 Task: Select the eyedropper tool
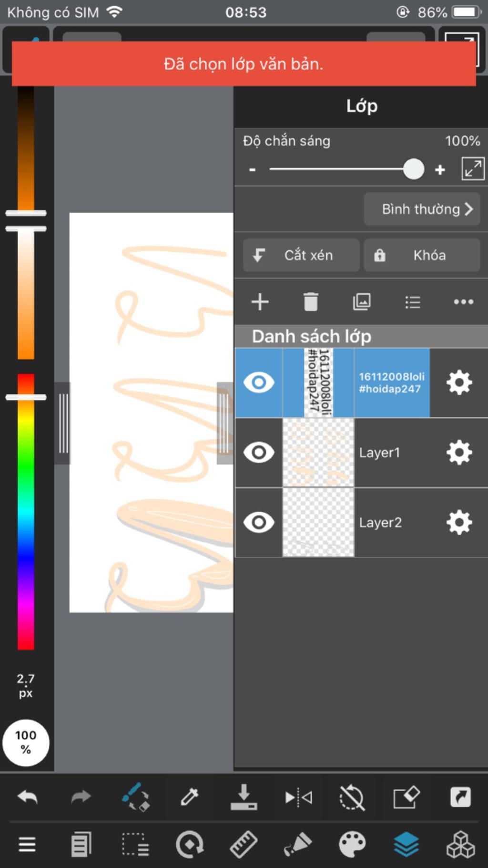(x=189, y=796)
